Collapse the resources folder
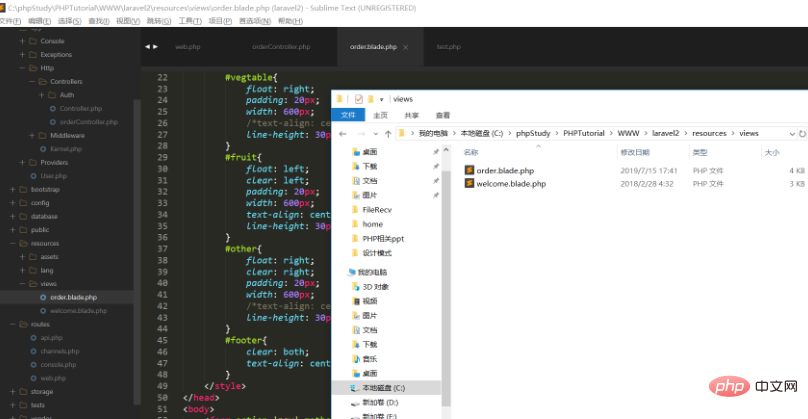The height and width of the screenshot is (419, 808). click(12, 243)
